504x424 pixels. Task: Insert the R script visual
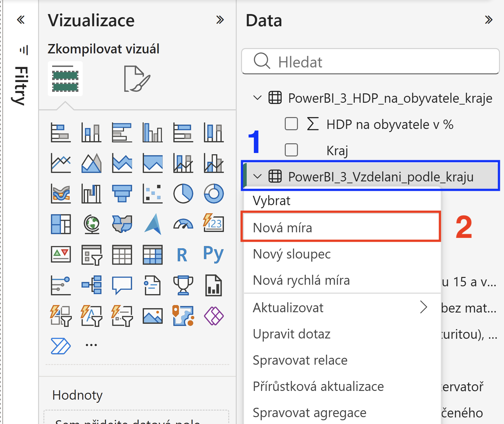tap(182, 255)
